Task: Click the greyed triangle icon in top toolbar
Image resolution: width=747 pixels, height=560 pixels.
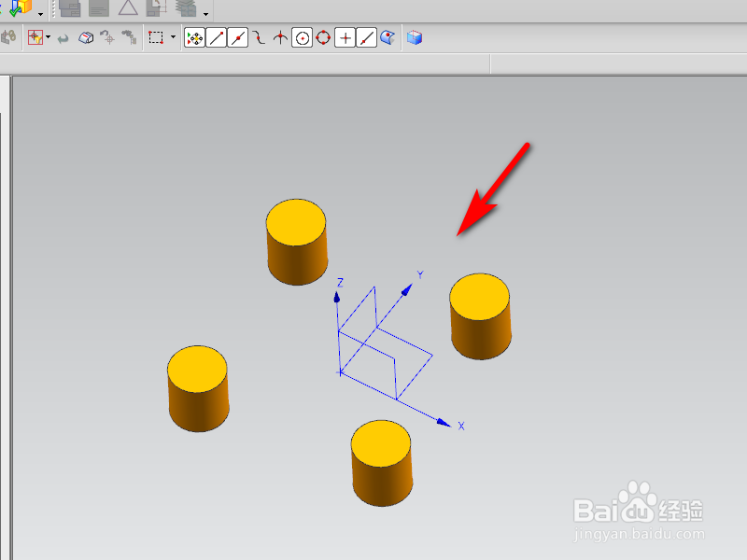Action: (x=128, y=7)
